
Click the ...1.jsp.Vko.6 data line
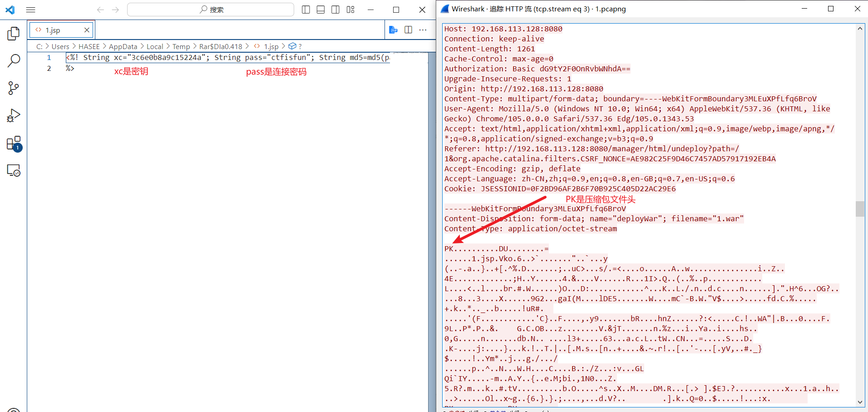[x=526, y=259]
